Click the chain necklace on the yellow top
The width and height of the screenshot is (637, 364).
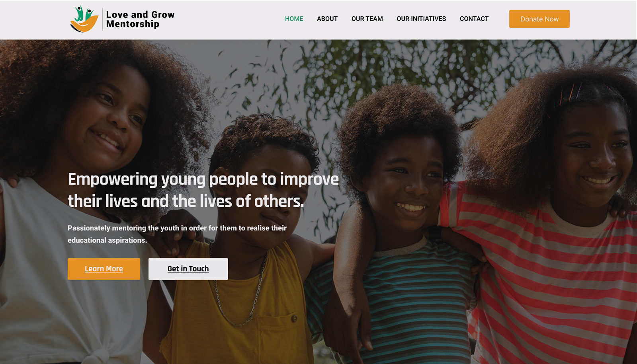(239, 290)
